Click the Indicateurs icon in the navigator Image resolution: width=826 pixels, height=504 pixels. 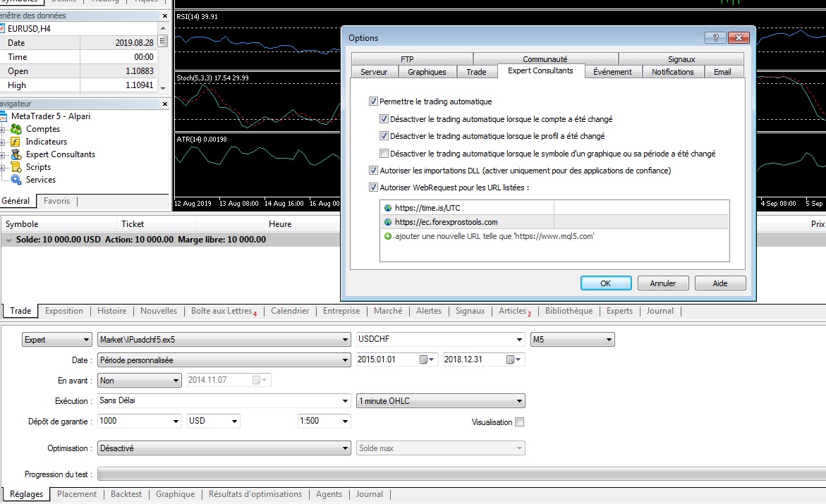click(16, 142)
